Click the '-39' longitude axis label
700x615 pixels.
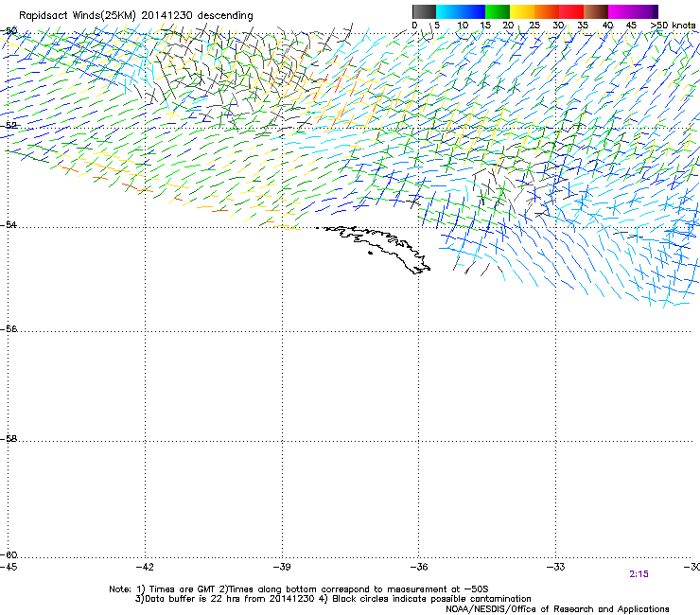(282, 567)
